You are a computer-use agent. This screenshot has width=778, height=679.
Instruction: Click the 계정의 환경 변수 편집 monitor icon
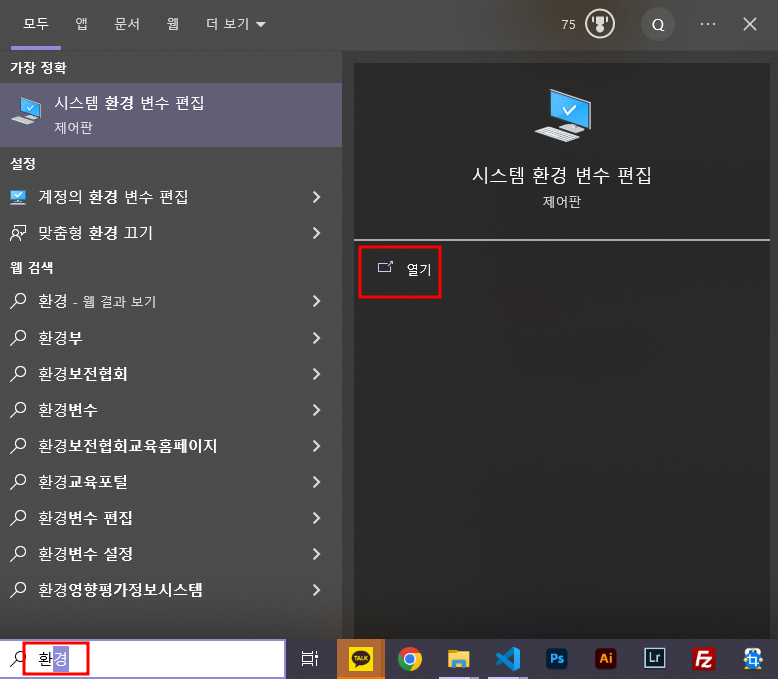[18, 197]
